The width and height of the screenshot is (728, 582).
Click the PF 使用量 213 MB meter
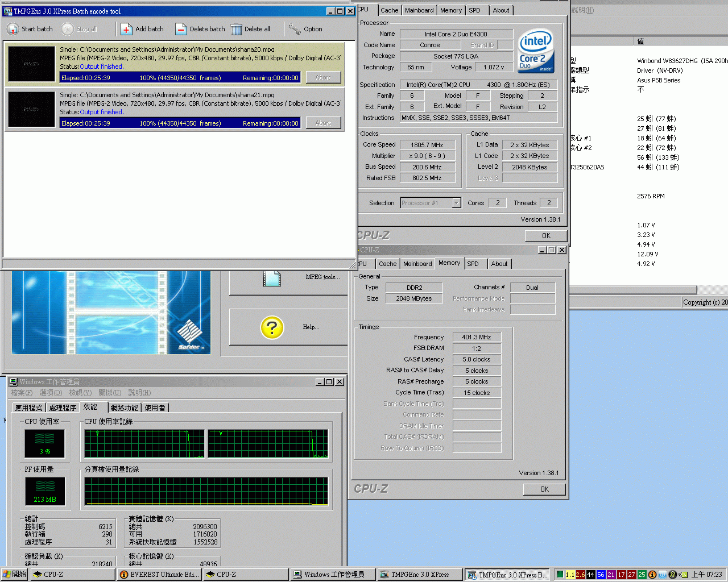pos(45,491)
